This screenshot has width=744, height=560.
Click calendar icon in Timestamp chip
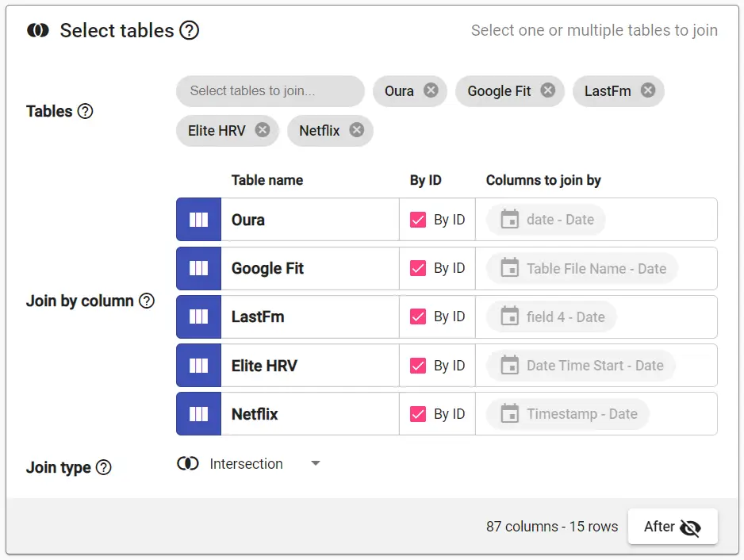point(510,413)
